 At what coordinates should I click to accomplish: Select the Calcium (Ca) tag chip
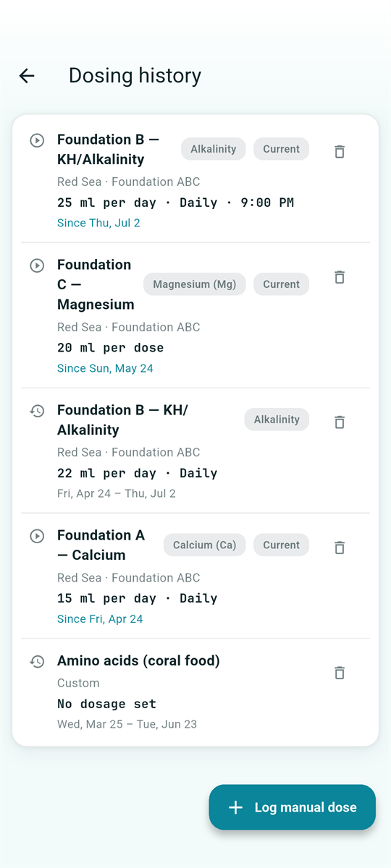coord(205,545)
